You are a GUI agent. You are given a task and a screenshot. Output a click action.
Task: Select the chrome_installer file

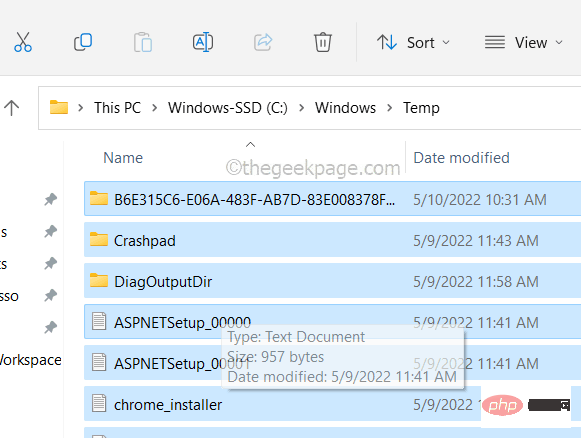click(x=332, y=404)
